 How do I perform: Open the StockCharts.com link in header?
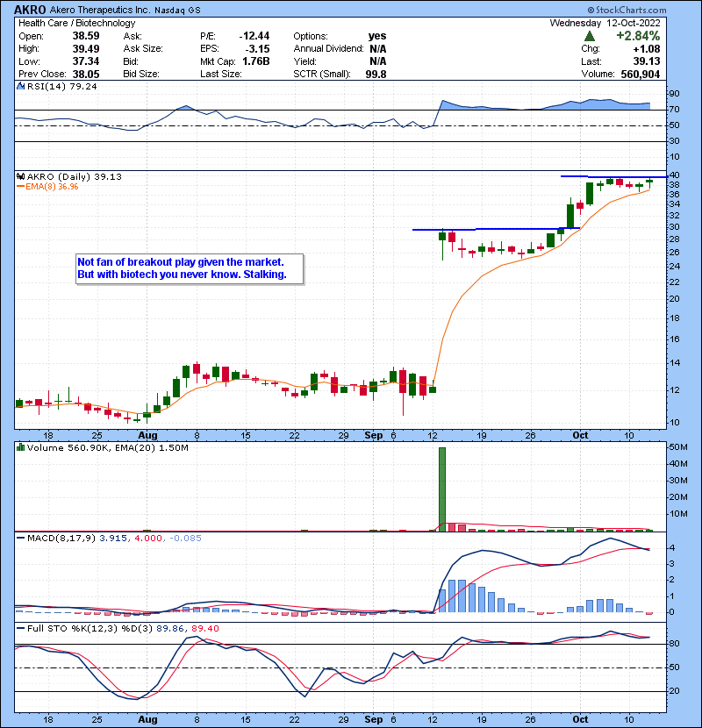(627, 10)
